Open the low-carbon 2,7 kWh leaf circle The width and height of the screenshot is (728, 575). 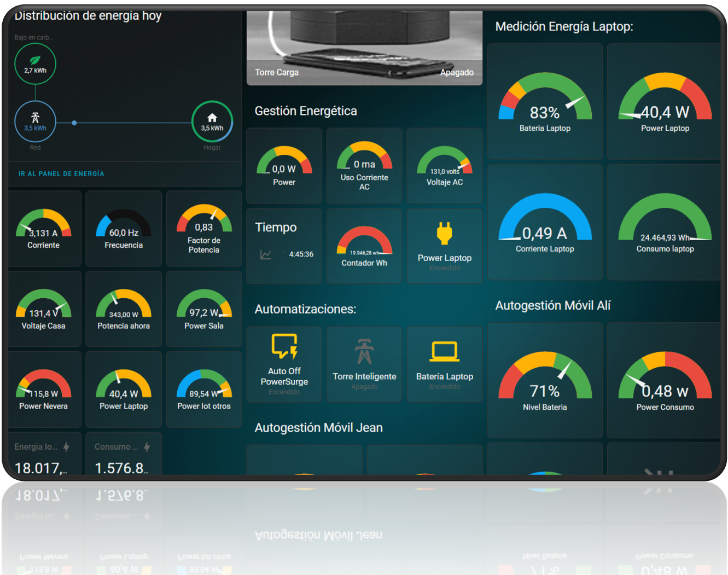pos(35,64)
